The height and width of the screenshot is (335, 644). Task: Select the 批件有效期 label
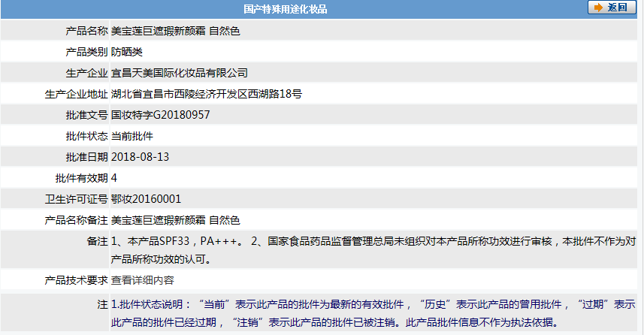click(82, 178)
